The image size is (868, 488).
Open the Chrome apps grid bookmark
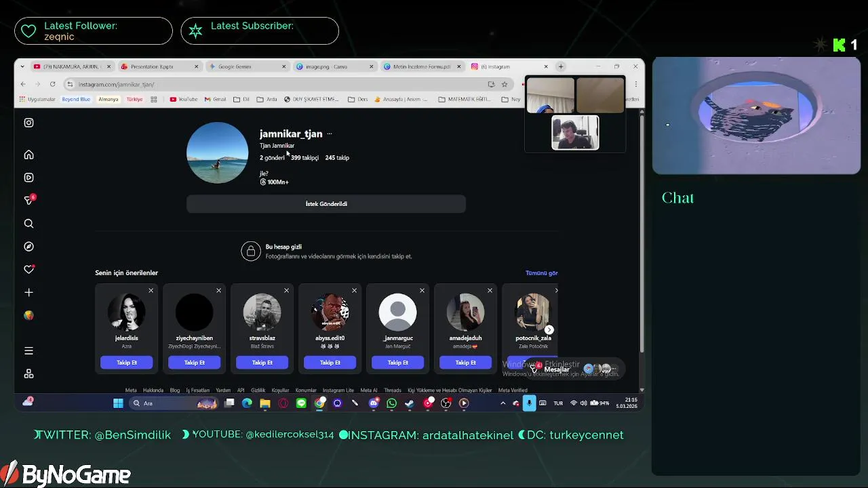click(154, 99)
